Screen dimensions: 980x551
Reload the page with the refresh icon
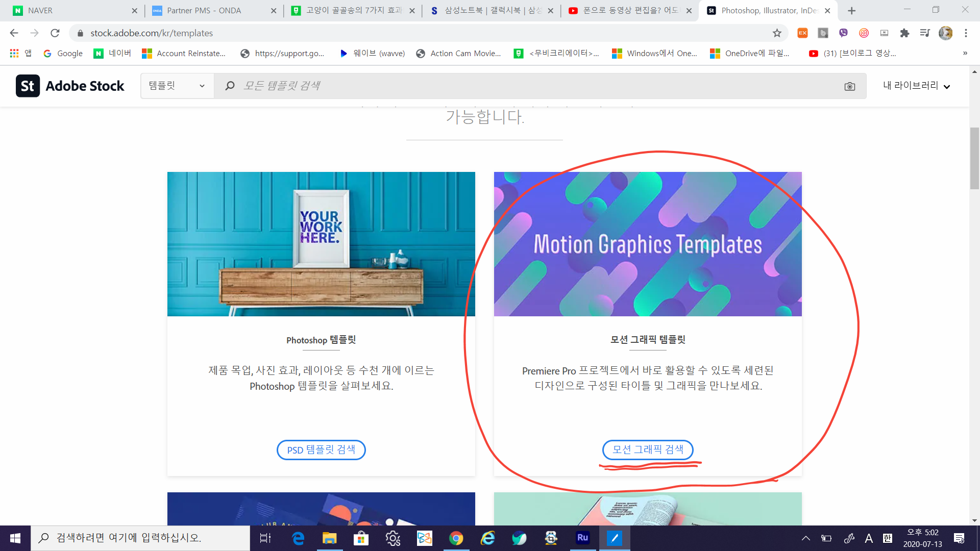click(55, 33)
